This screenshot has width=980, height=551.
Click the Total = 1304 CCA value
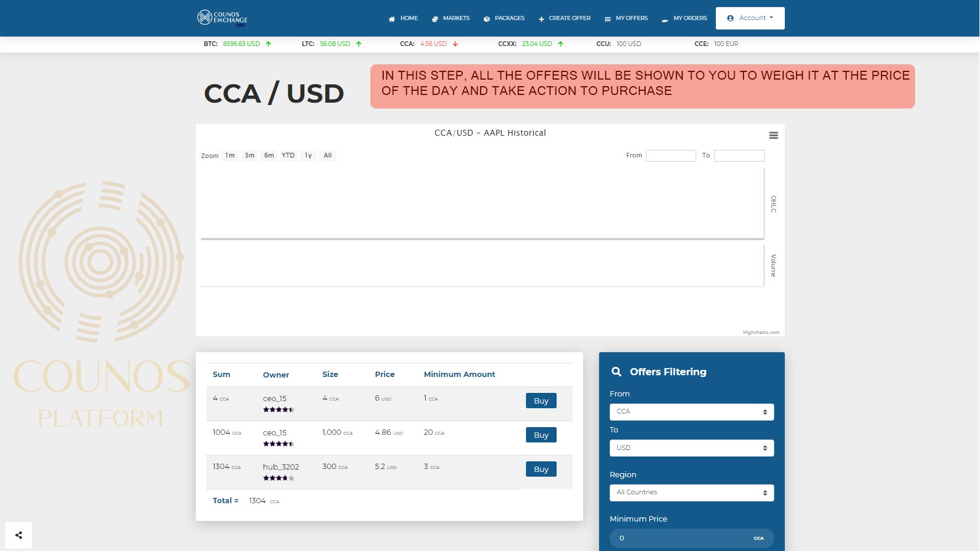[x=264, y=500]
